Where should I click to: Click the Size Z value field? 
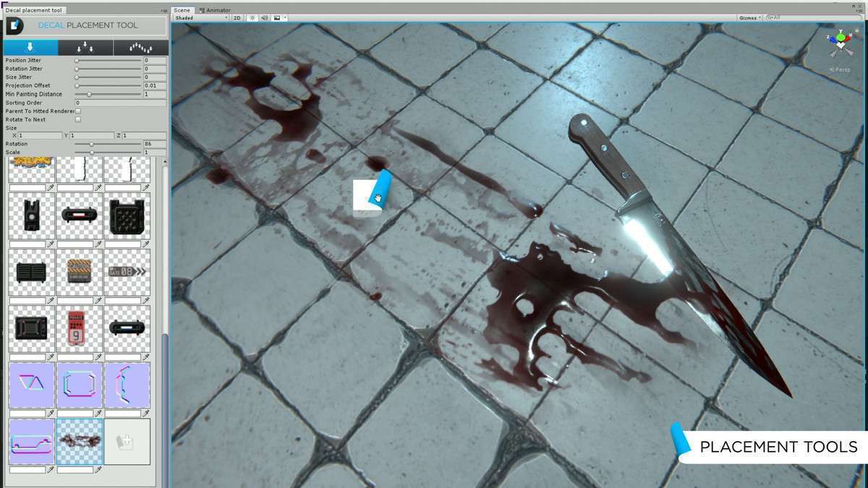click(x=144, y=136)
